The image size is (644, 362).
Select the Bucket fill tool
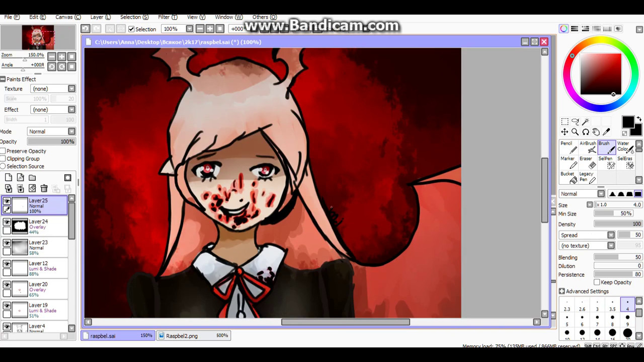(x=568, y=178)
